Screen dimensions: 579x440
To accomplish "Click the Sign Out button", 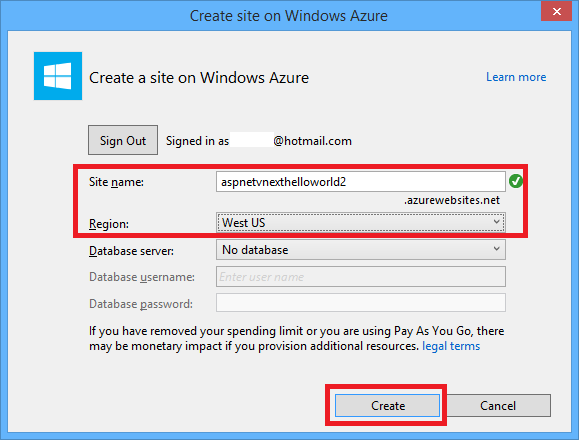I will click(x=123, y=140).
